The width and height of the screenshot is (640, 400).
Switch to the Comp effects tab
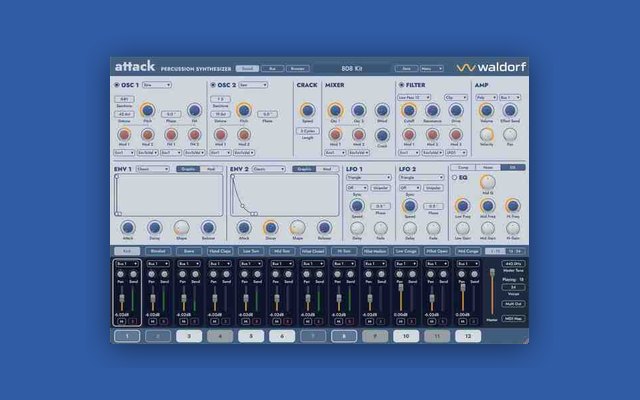pyautogui.click(x=463, y=167)
